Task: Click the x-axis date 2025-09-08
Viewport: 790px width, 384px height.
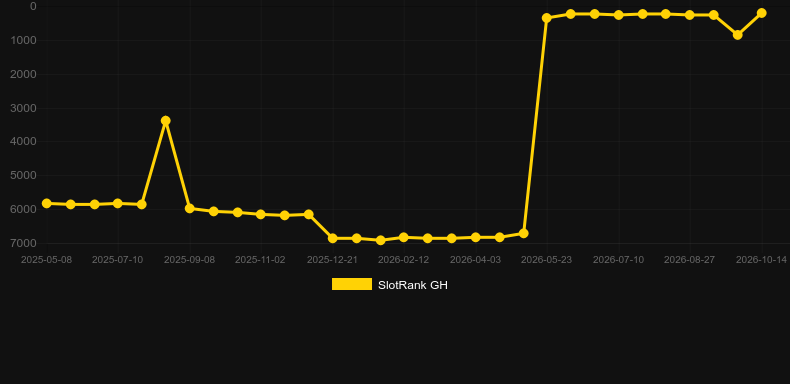Action: pos(189,260)
